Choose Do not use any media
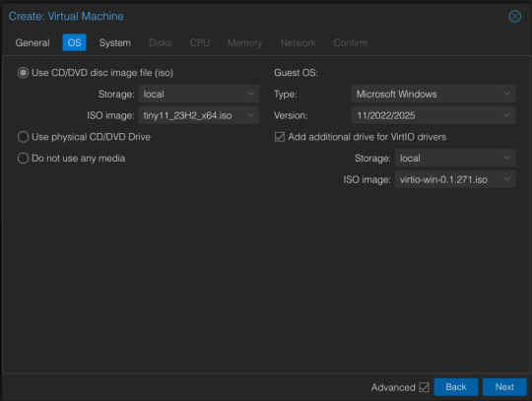Image resolution: width=532 pixels, height=401 pixels. pos(23,158)
